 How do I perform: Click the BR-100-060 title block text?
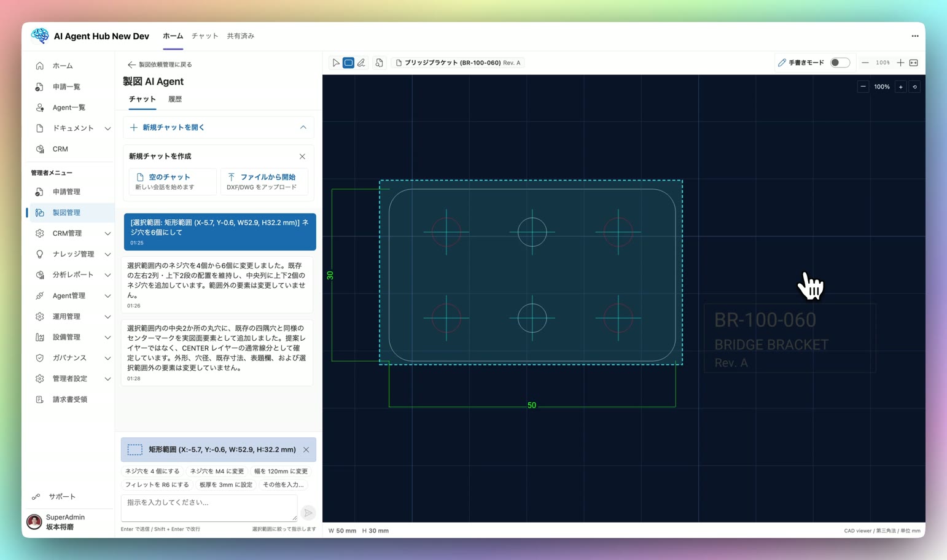pos(765,320)
